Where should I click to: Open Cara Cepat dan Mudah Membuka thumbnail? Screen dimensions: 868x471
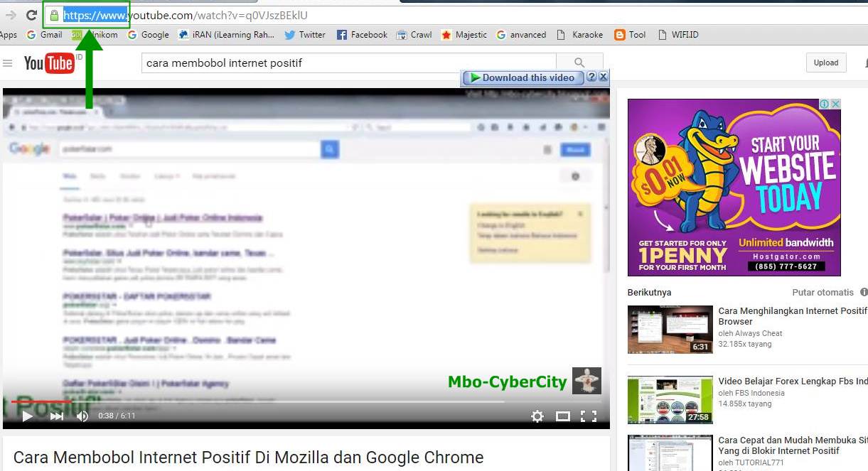click(x=670, y=453)
